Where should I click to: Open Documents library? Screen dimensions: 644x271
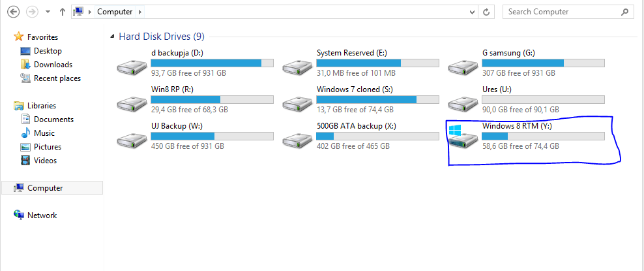pos(53,120)
